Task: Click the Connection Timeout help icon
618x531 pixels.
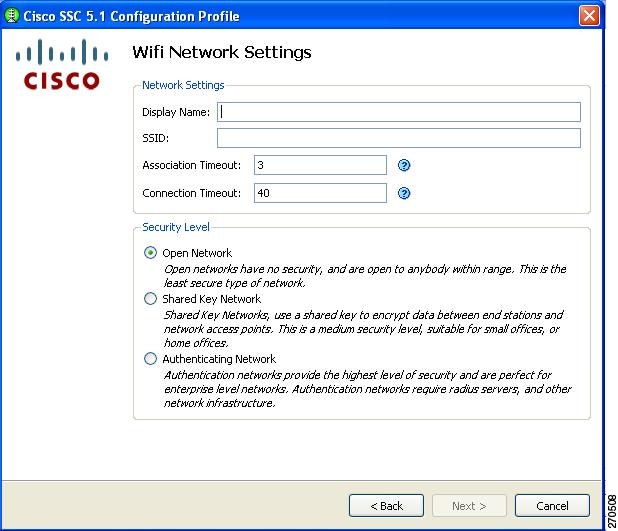Action: click(x=404, y=193)
